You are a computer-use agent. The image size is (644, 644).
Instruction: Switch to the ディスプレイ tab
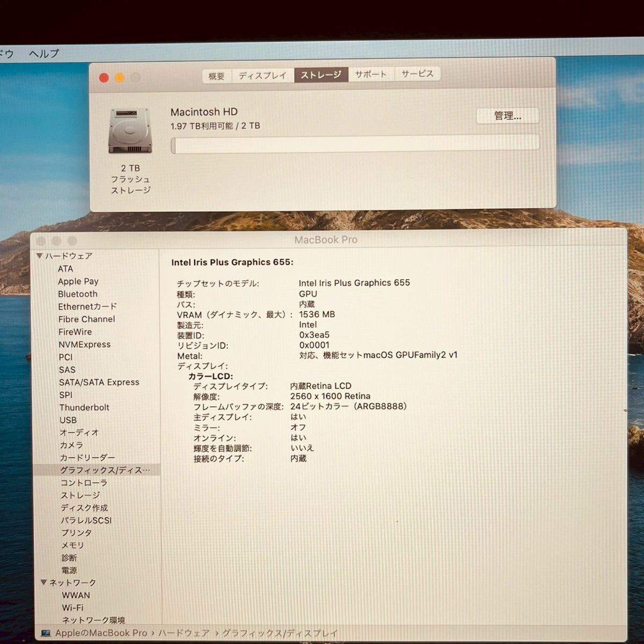262,76
